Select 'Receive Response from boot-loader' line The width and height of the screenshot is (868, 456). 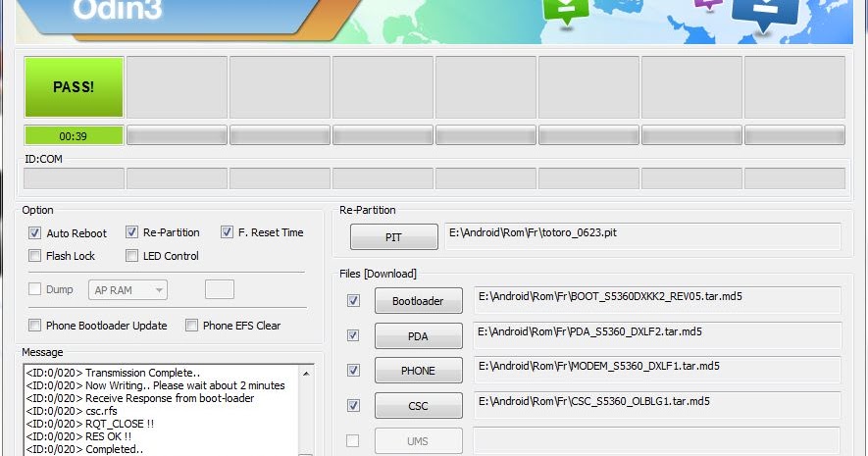(139, 398)
